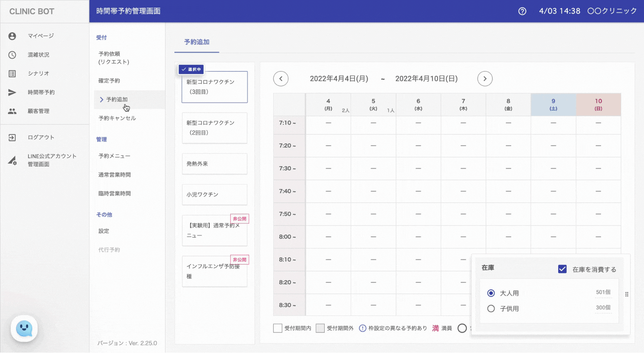This screenshot has width=644, height=353.
Task: Click the LINE公式アカウント管理画面 icon
Action: [12, 160]
